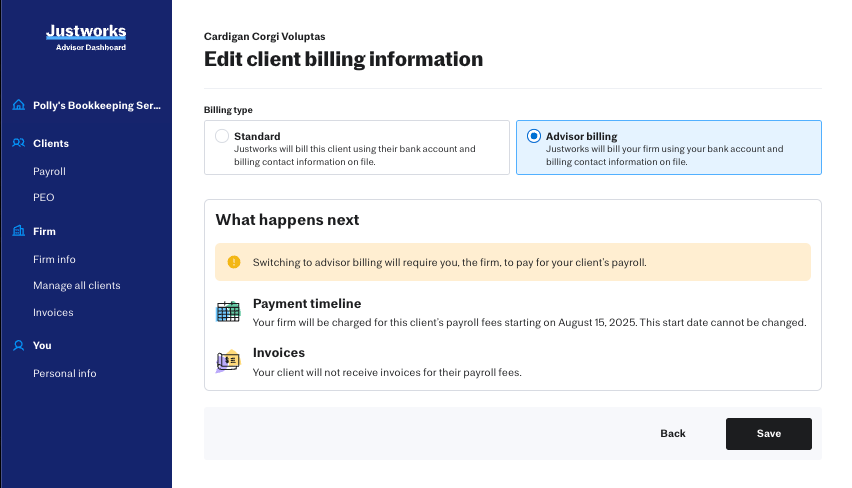
Task: Open Invoices in the sidebar
Action: [x=53, y=312]
